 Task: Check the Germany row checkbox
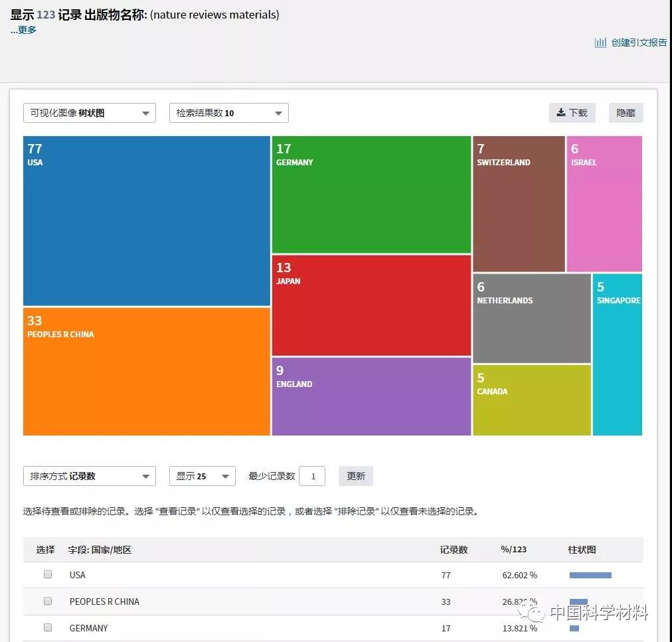click(48, 627)
